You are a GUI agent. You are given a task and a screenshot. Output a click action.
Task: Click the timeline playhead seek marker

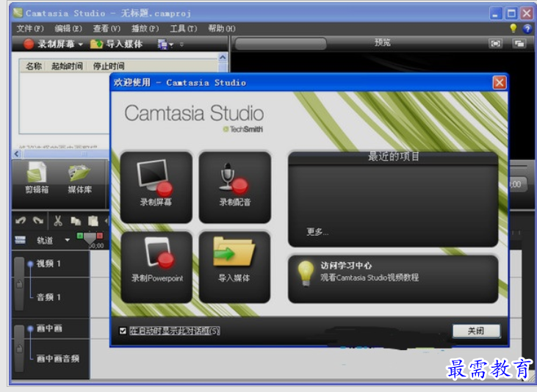click(x=90, y=239)
